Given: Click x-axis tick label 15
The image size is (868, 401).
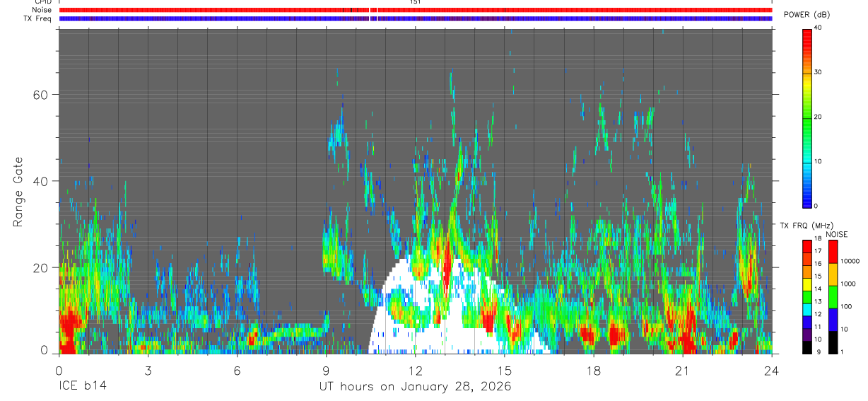Looking at the screenshot, I should (x=505, y=371).
